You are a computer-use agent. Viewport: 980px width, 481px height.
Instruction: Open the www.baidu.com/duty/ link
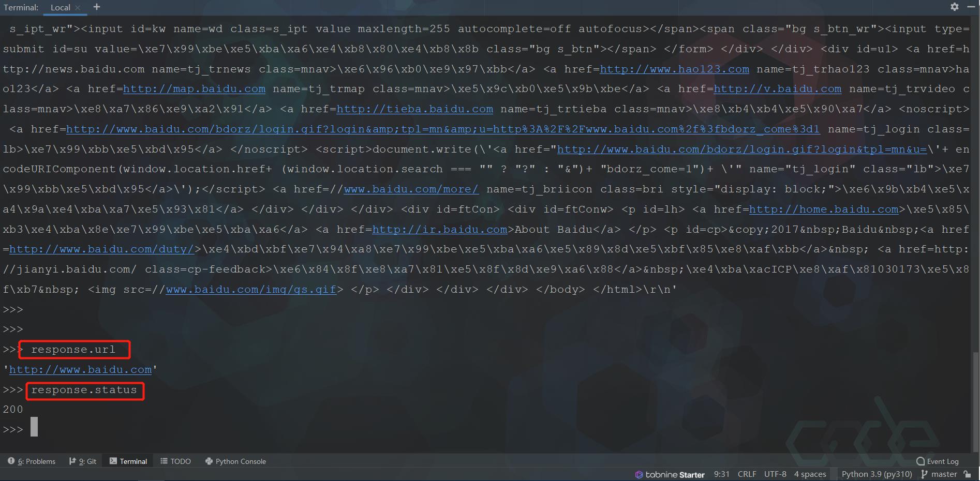[102, 250]
